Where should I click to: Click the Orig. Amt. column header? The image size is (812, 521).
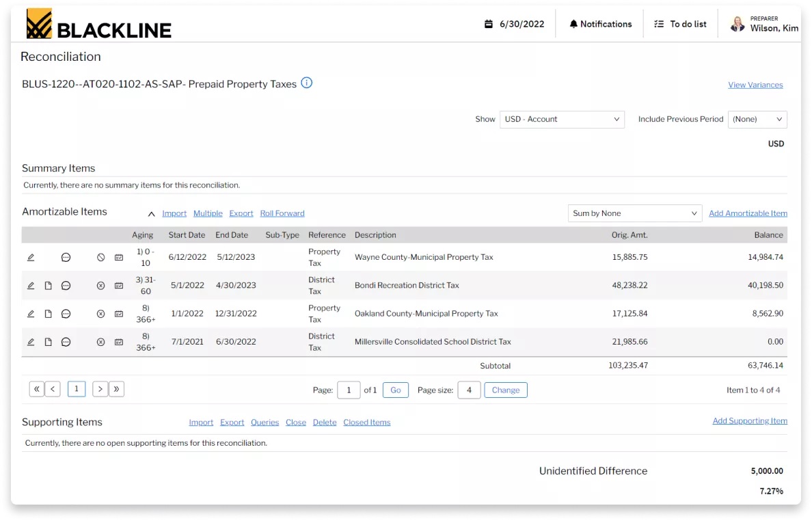point(630,235)
